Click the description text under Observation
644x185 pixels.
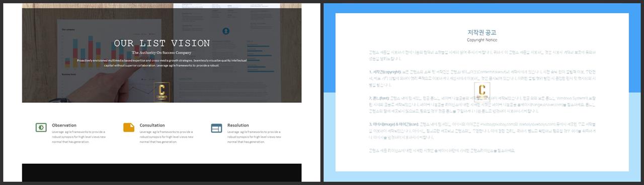coord(79,137)
